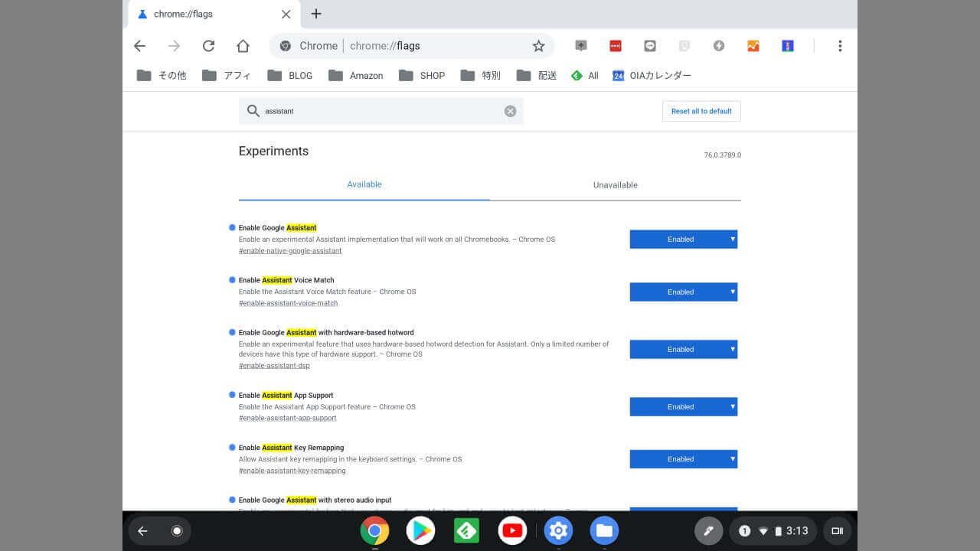The width and height of the screenshot is (980, 551).
Task: Select the Available experiments tab
Action: tap(364, 184)
